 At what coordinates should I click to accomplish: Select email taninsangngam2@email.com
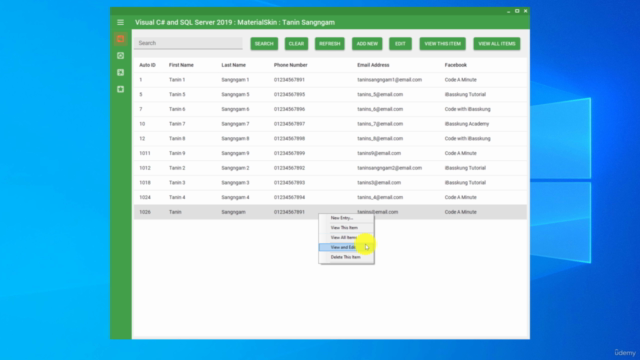(x=389, y=168)
